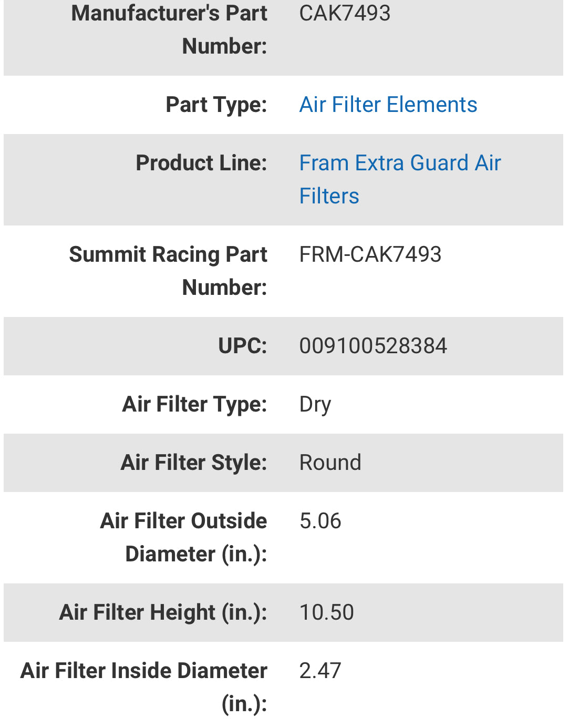Click the Summit Racing Part Number label

point(168,271)
